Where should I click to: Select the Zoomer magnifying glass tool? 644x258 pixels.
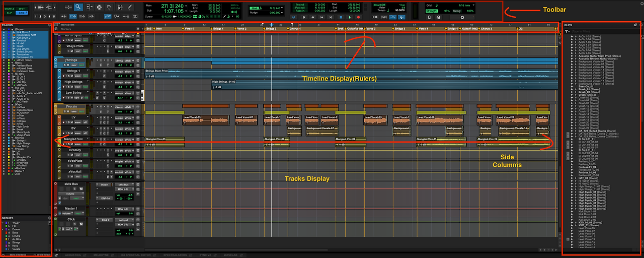click(78, 7)
